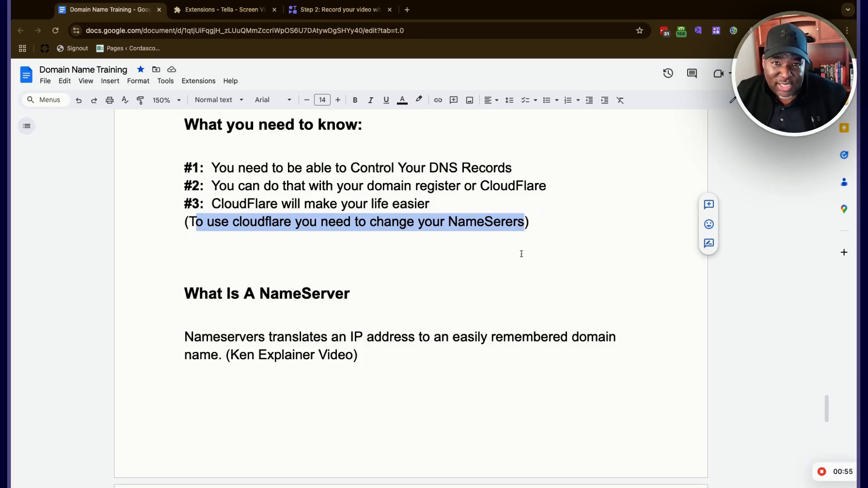Screen dimensions: 868x488
Task: Apply numbered list formatting
Action: [x=568, y=100]
